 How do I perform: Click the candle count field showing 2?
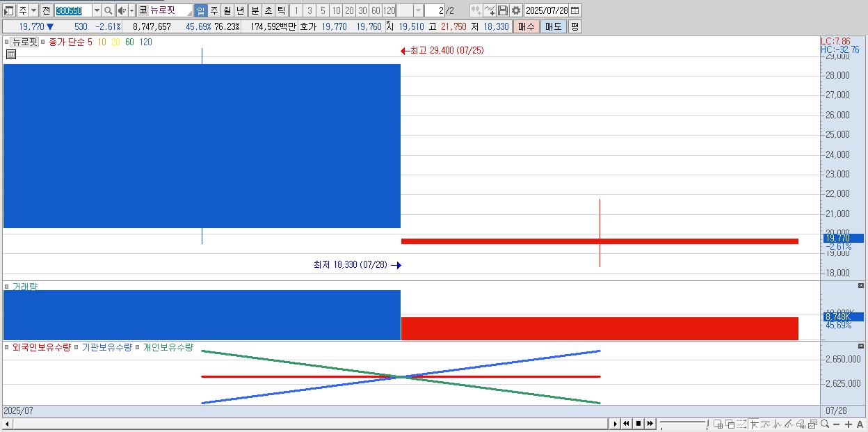coord(435,10)
